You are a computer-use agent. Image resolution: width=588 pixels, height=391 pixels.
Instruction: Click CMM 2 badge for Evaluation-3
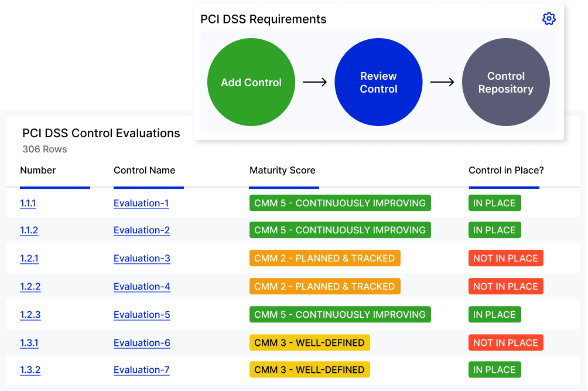tap(325, 258)
